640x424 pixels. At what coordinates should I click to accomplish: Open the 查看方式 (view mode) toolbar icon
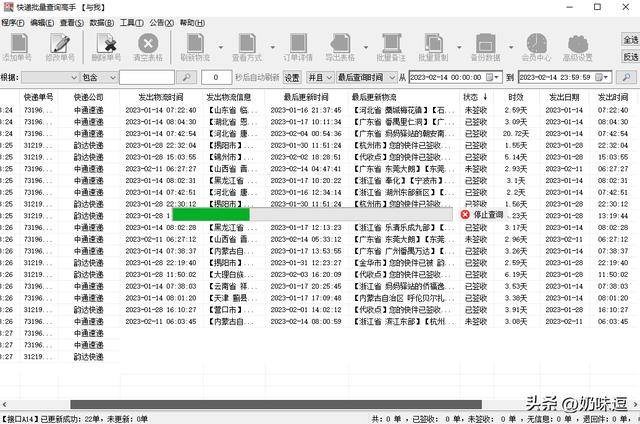(x=247, y=43)
